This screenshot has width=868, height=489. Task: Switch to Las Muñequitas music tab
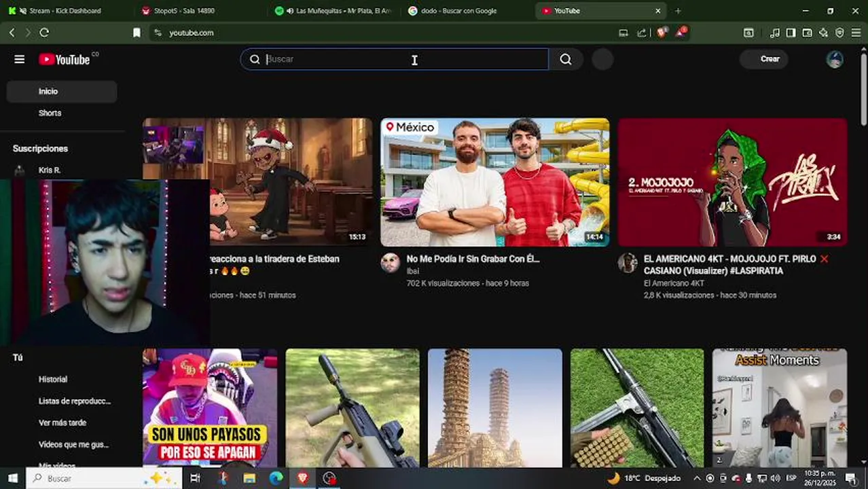[333, 11]
